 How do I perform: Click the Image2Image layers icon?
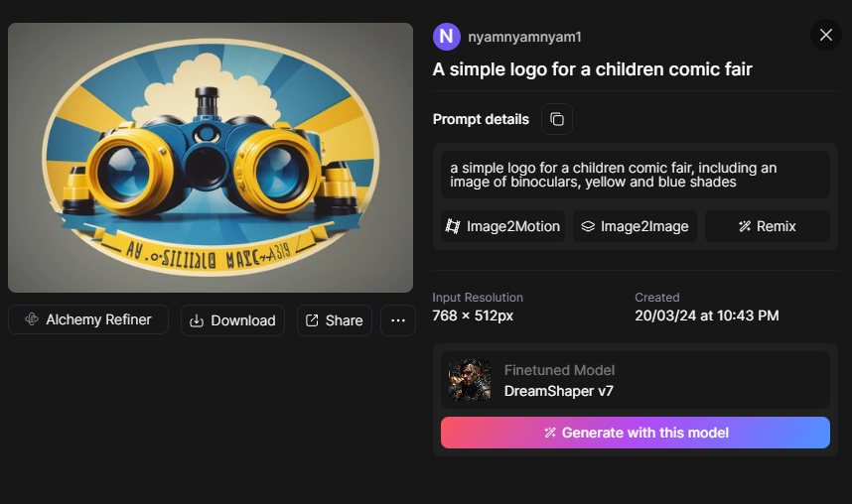pyautogui.click(x=588, y=226)
